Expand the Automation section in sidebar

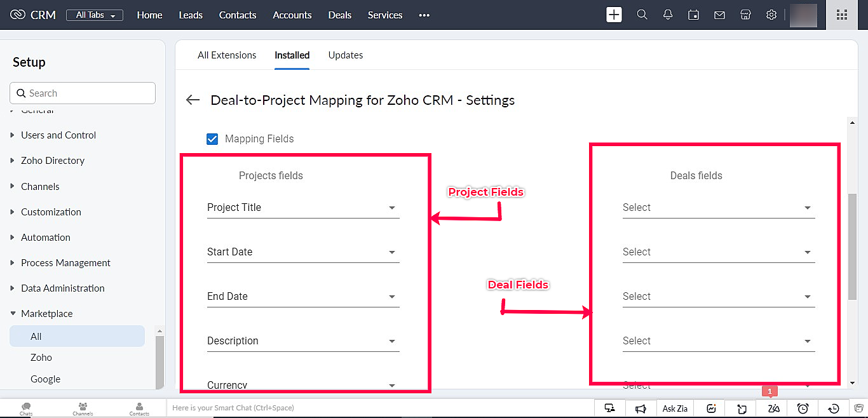[46, 237]
